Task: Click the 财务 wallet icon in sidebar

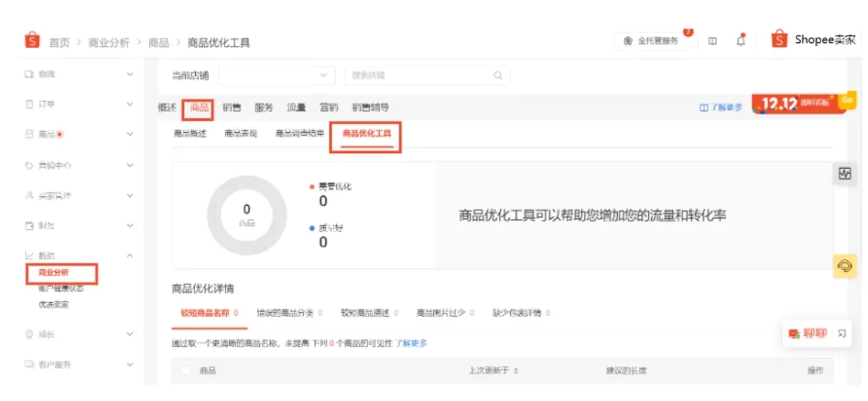Action: (29, 225)
